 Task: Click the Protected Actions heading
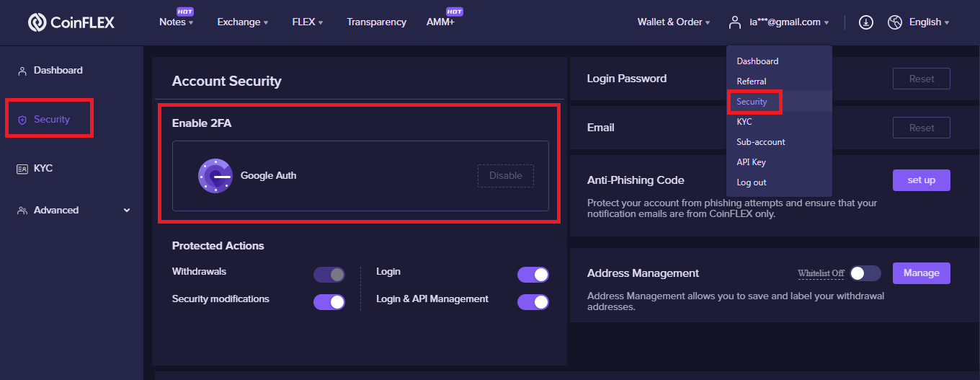pos(218,246)
